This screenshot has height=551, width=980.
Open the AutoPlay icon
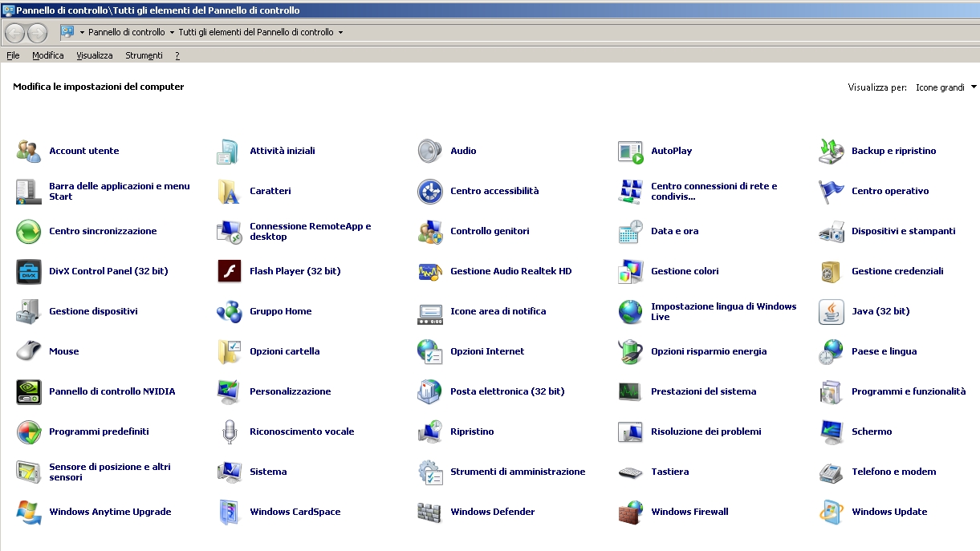pos(630,151)
